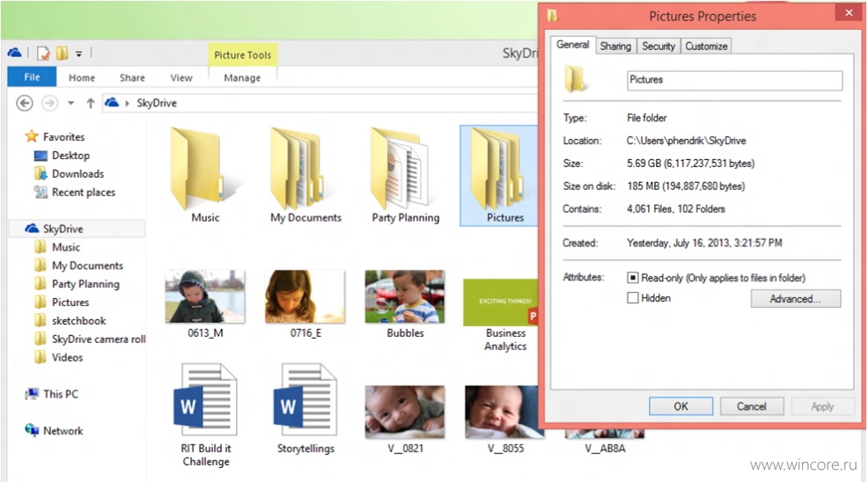868x482 pixels.
Task: Click the SkyDrive address bar path
Action: pos(157,103)
